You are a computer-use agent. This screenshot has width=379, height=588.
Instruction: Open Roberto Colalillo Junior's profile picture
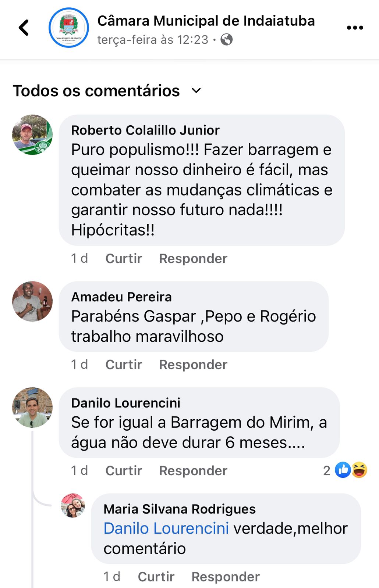32,135
